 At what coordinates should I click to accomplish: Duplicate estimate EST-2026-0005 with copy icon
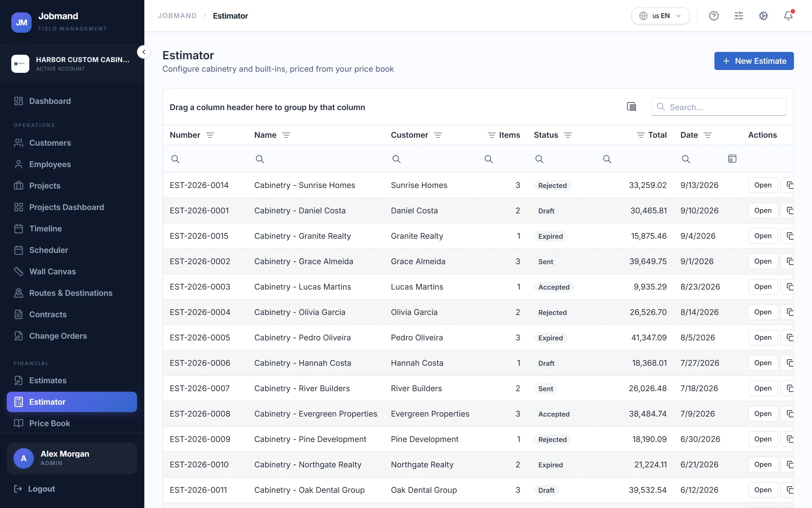(x=787, y=338)
